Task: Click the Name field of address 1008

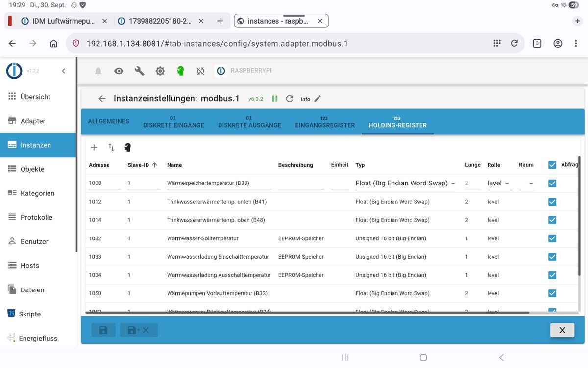Action: pyautogui.click(x=219, y=183)
